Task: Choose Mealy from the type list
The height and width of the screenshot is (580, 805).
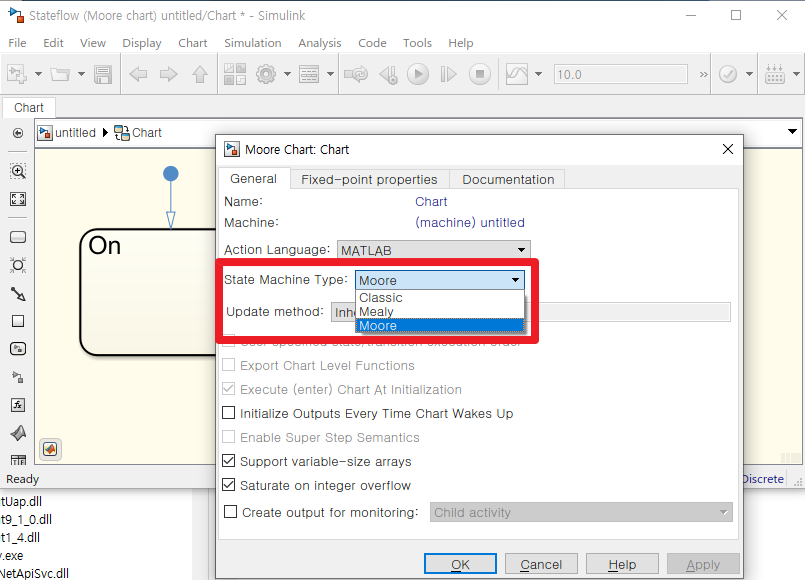Action: click(x=440, y=312)
